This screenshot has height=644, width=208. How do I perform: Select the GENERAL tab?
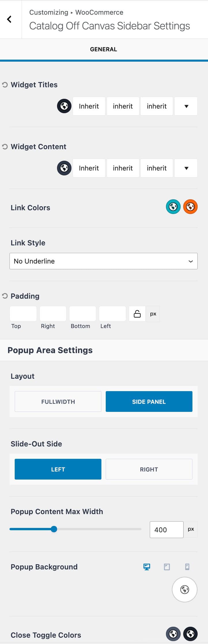103,49
